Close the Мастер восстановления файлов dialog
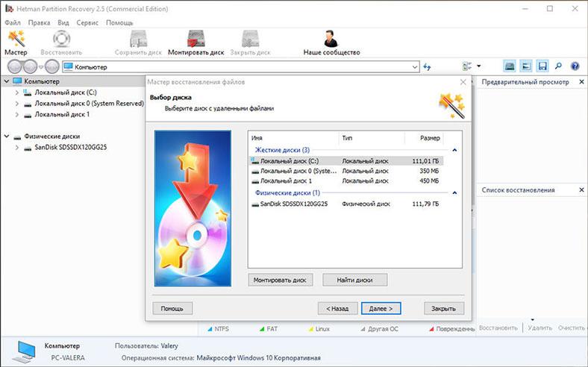 click(x=463, y=82)
